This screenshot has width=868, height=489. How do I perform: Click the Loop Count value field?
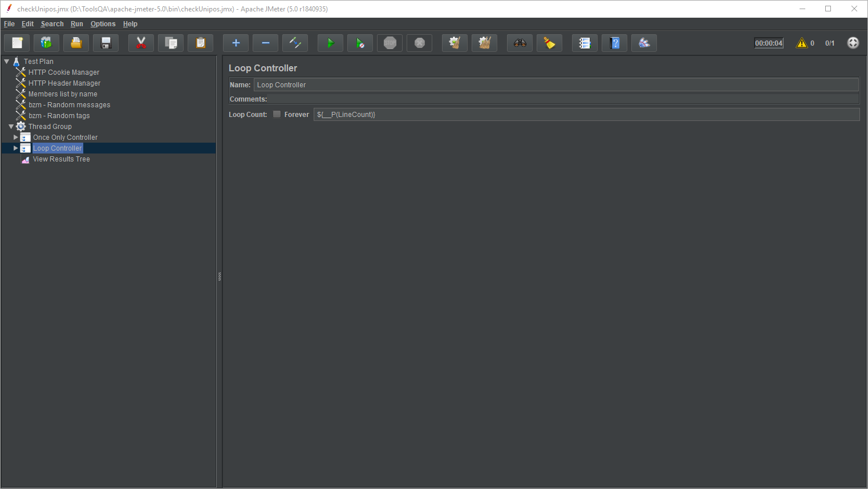coord(586,115)
